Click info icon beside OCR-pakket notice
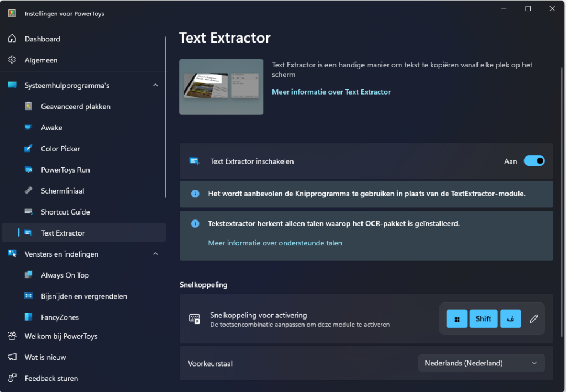Screen dimensions: 566x392 (195, 224)
